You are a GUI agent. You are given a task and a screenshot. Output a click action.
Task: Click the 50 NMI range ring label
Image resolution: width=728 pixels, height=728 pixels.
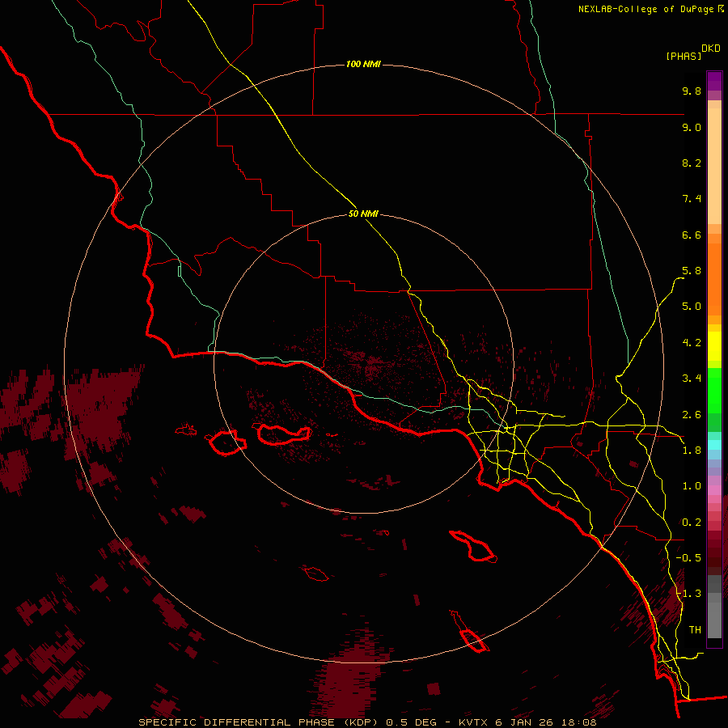click(x=363, y=214)
